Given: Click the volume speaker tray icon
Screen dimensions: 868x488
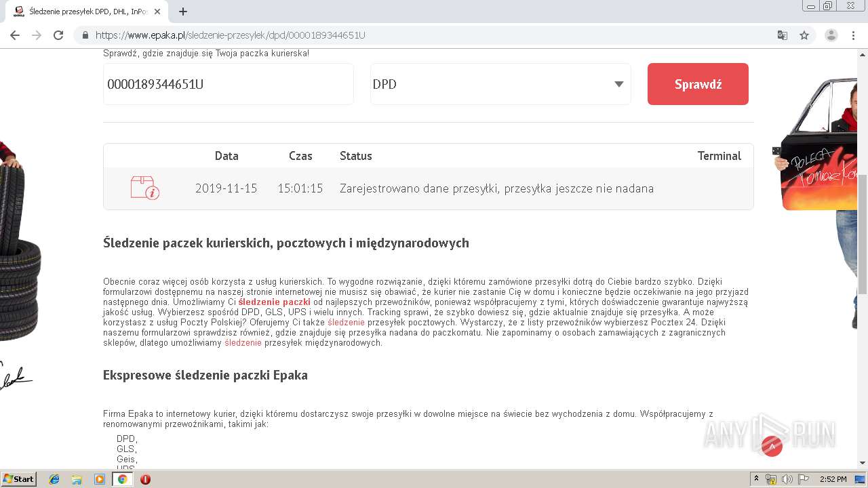Looking at the screenshot, I should coord(787,479).
